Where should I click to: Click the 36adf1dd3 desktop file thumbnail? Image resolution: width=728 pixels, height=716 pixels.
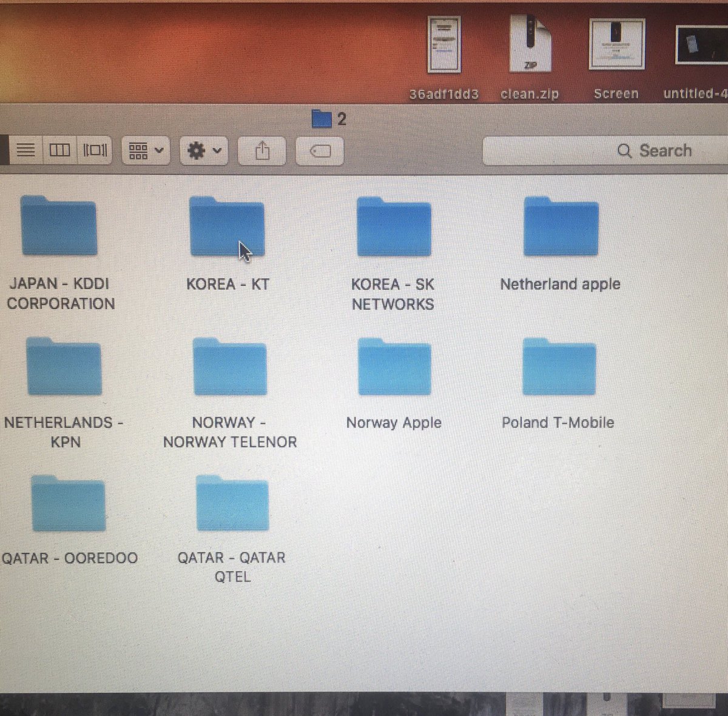point(444,45)
